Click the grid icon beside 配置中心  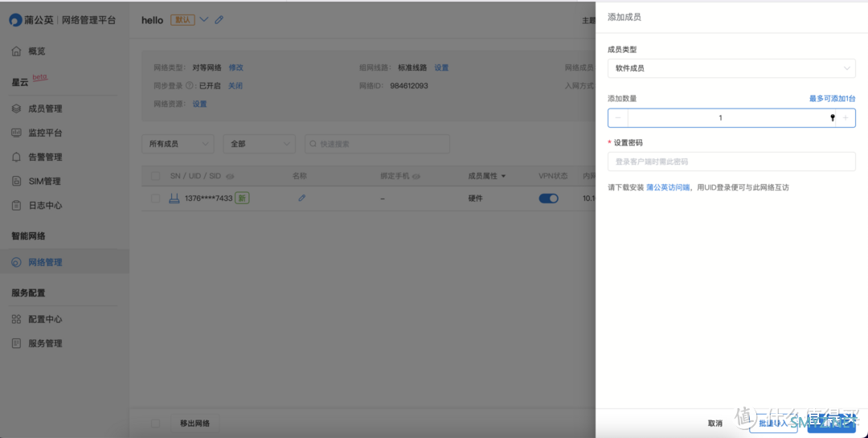coord(17,319)
